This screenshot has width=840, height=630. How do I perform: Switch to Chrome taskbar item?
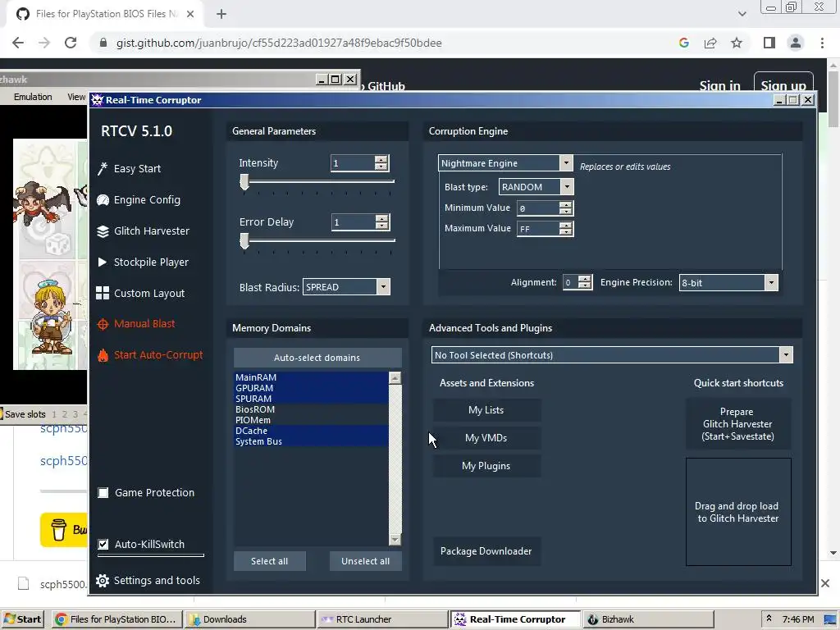(117, 619)
